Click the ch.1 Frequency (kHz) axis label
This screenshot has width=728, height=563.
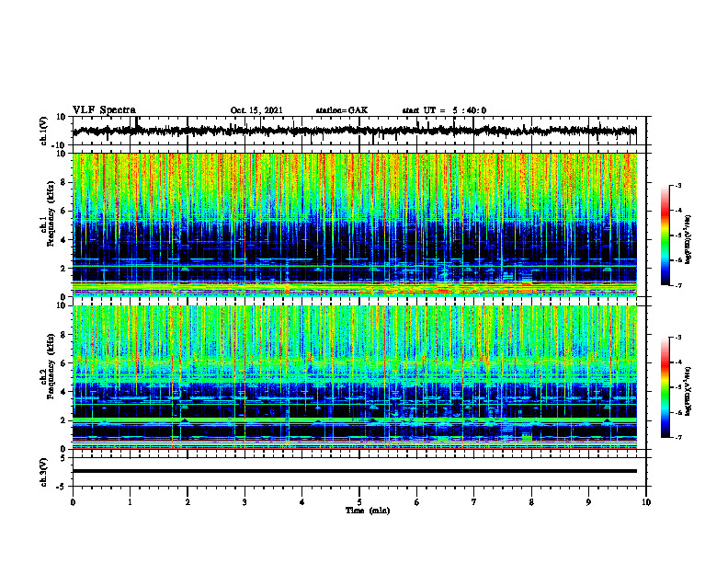tap(51, 214)
